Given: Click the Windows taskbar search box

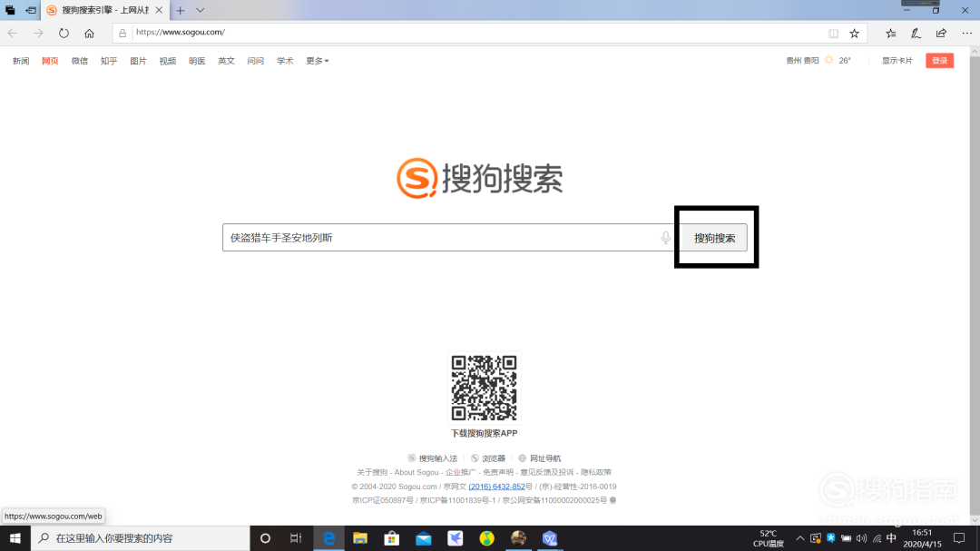Looking at the screenshot, I should pyautogui.click(x=140, y=538).
